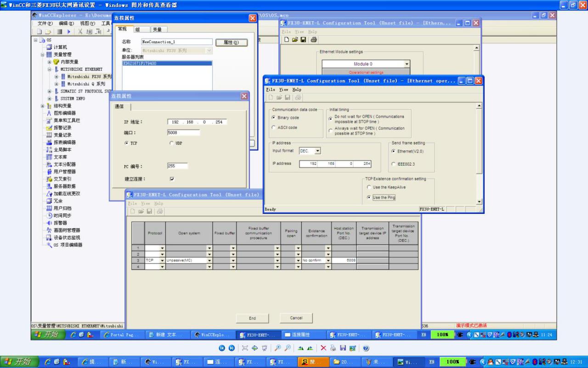
Task: Select Use the KeepAlive option
Action: (369, 187)
